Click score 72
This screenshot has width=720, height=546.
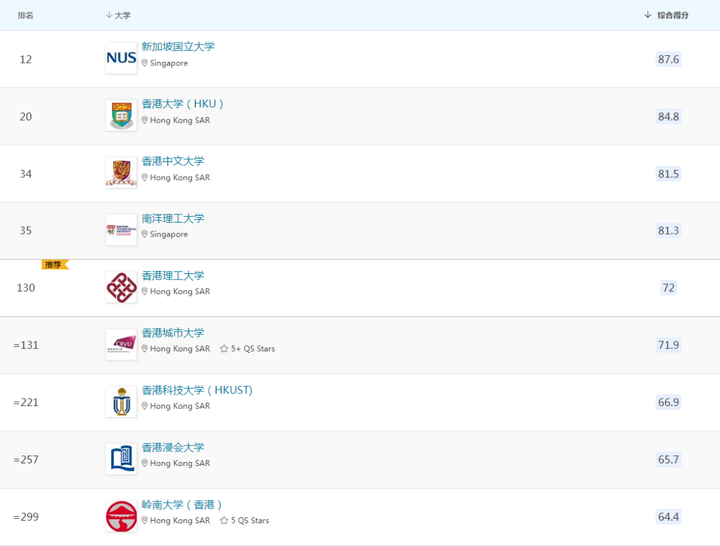point(668,288)
